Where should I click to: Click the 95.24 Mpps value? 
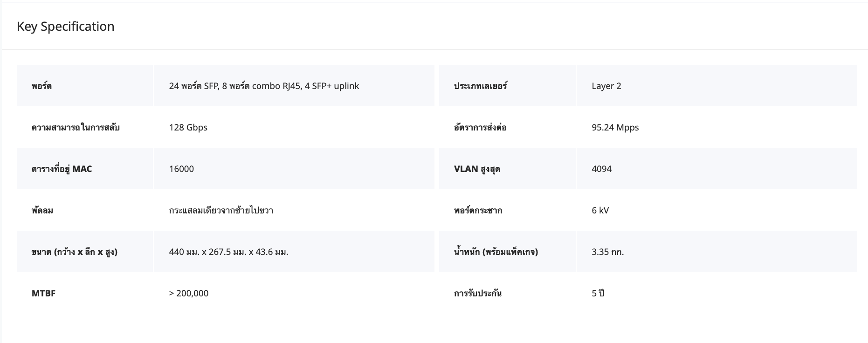tap(615, 128)
